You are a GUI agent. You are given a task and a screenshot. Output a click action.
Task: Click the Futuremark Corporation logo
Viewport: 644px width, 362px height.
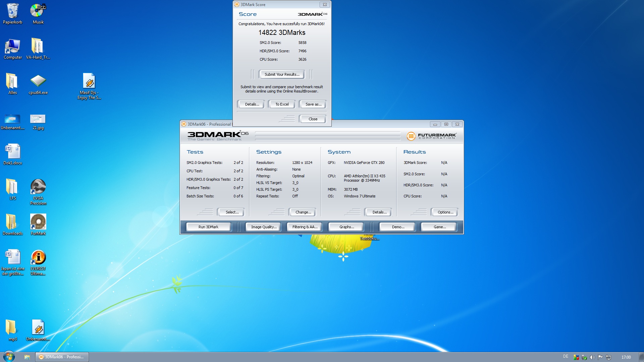pyautogui.click(x=431, y=136)
